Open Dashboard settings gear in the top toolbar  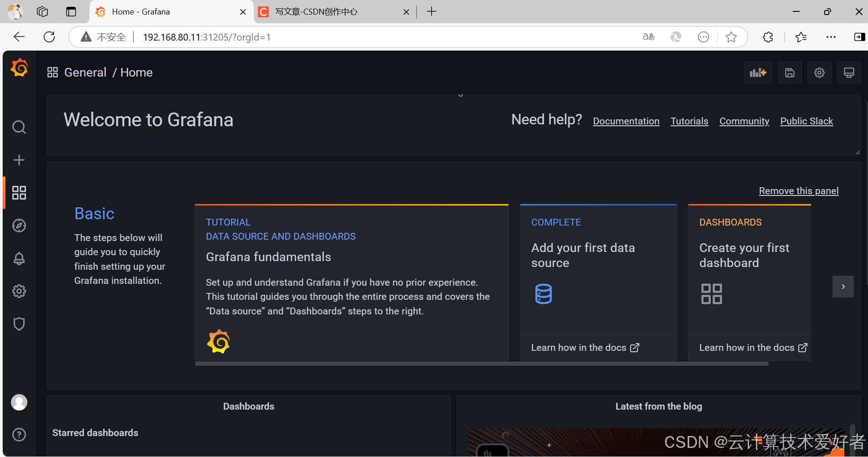point(819,72)
